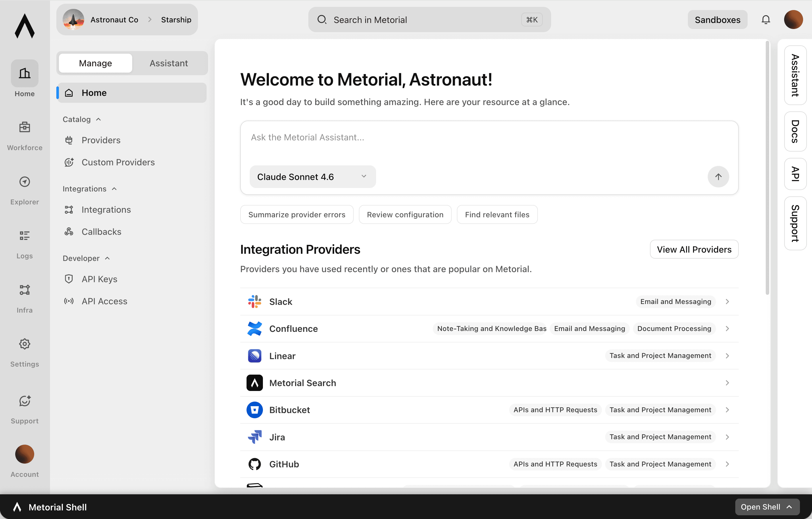This screenshot has height=519, width=812.
Task: Click the Starship project breadcrumb
Action: tap(176, 20)
